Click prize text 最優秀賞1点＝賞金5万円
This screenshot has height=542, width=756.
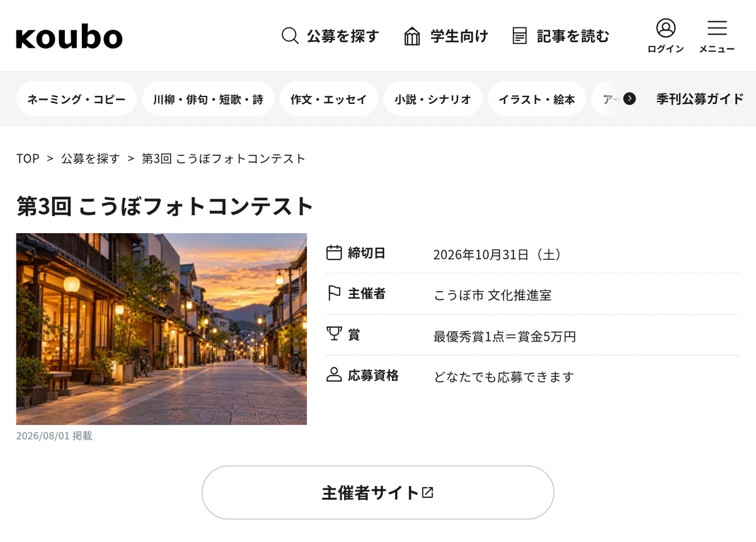click(505, 337)
